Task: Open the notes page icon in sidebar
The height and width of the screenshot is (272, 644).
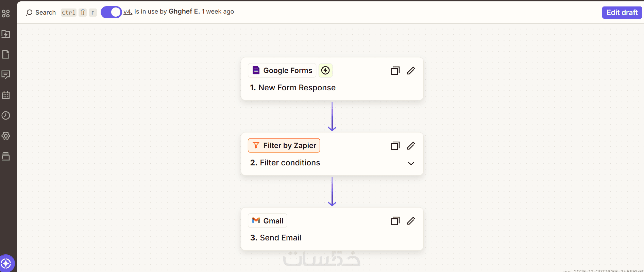Action: coord(6,54)
